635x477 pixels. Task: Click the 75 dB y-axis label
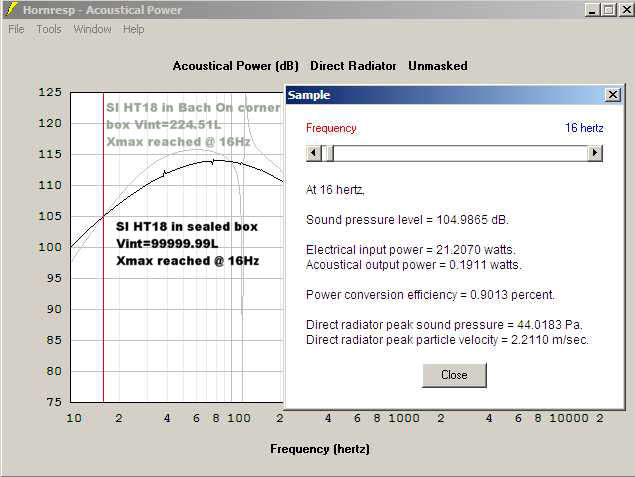click(54, 402)
